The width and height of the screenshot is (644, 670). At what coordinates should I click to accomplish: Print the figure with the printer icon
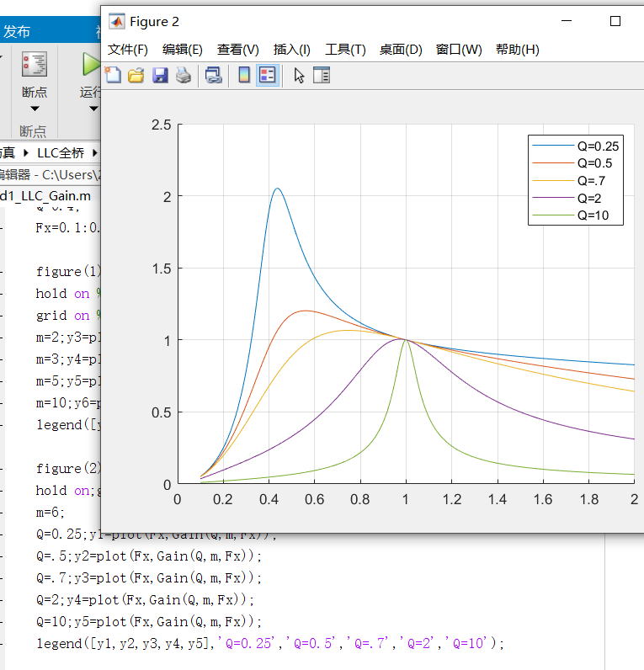coord(184,75)
